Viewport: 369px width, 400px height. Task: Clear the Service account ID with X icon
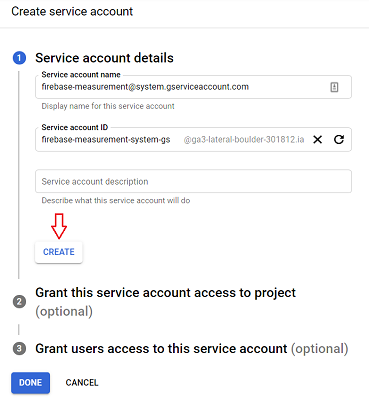pos(318,139)
